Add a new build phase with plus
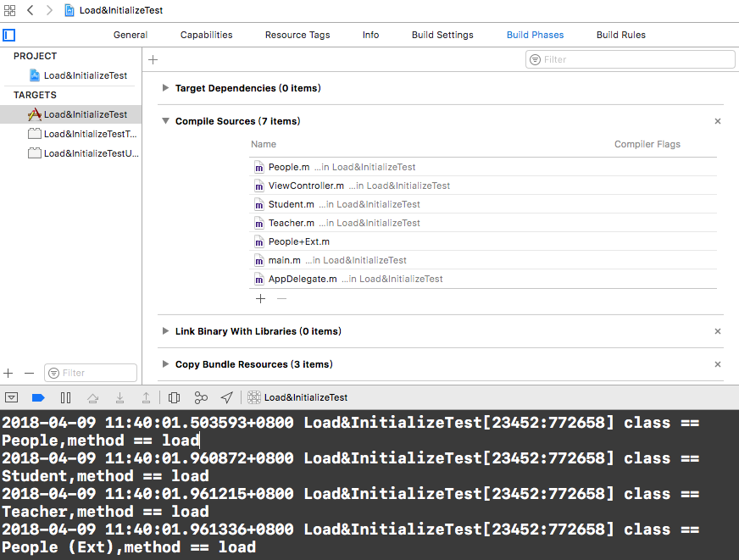 coord(153,60)
